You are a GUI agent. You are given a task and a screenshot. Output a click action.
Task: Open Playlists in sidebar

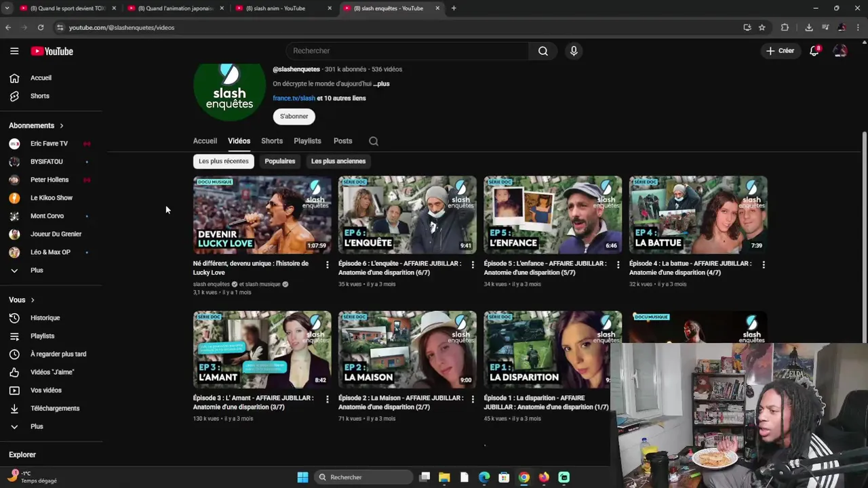(x=42, y=336)
